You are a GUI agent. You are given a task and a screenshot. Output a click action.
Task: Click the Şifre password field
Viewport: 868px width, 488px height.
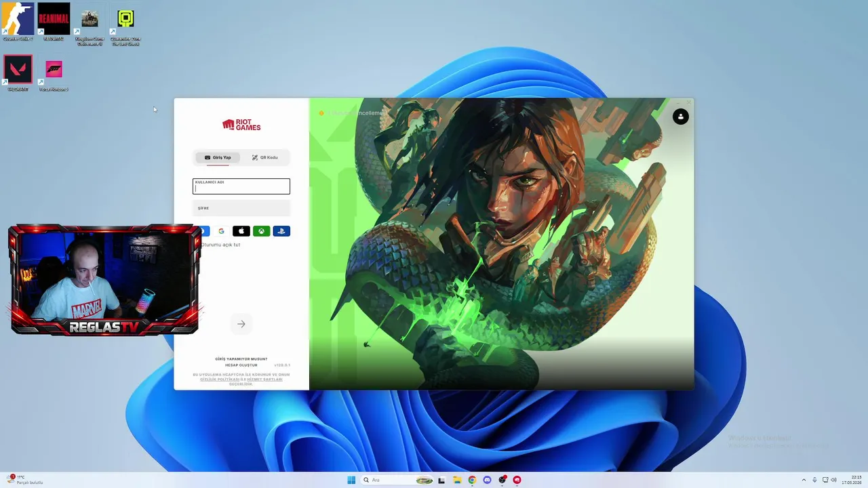click(x=241, y=208)
